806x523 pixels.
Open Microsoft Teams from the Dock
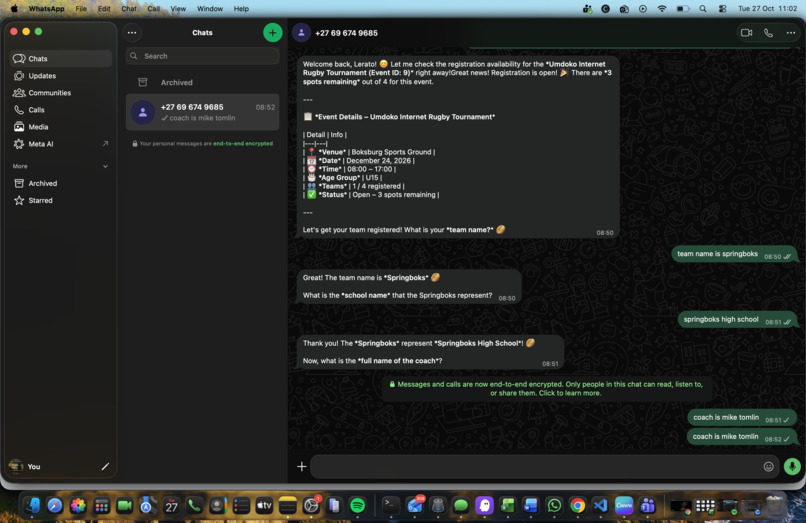coord(647,506)
